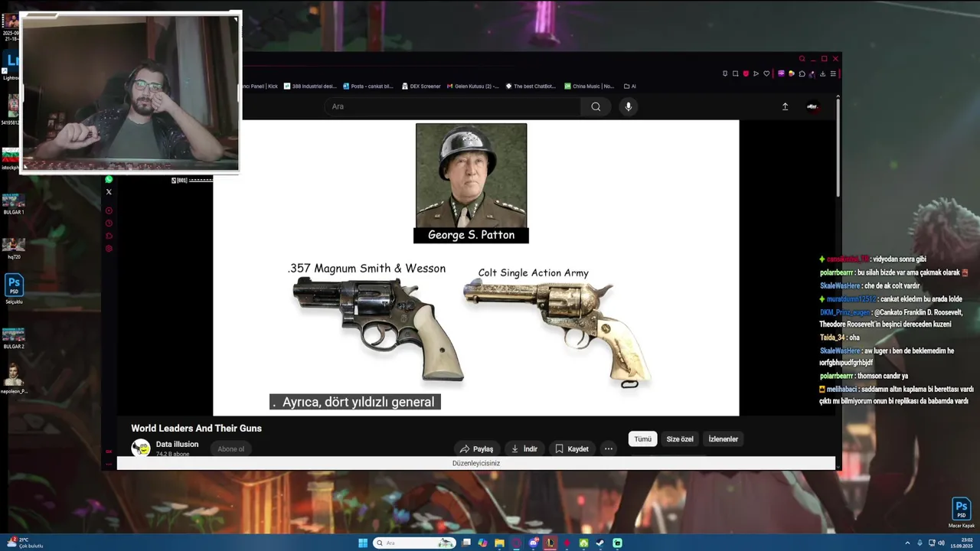Select the Tümü filter chip
Image resolution: width=980 pixels, height=551 pixels.
coord(642,439)
